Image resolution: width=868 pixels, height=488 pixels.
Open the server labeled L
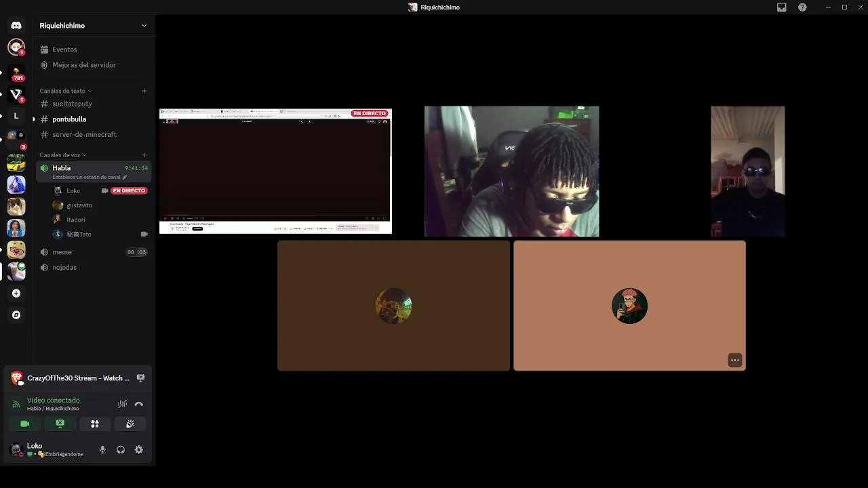tap(16, 116)
